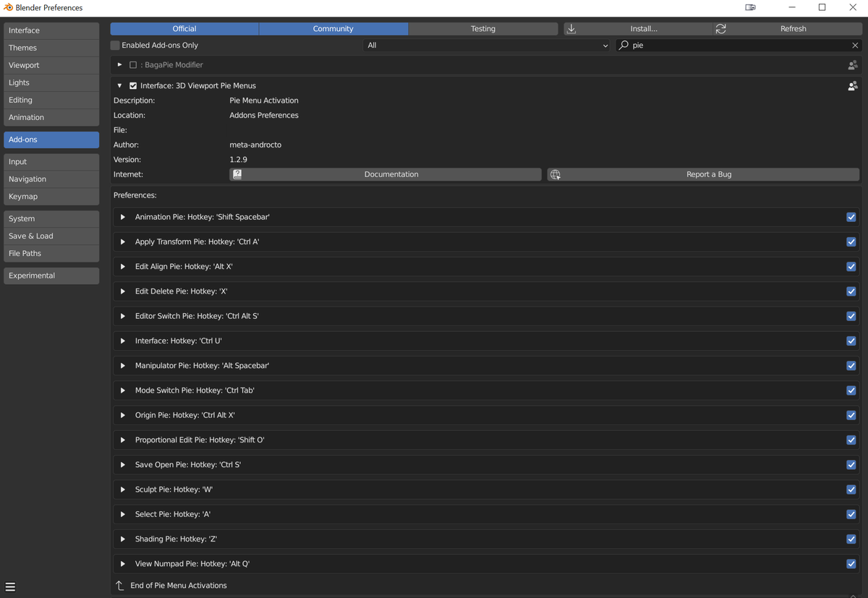The height and width of the screenshot is (598, 868).
Task: Click the Install... button
Action: coord(638,29)
